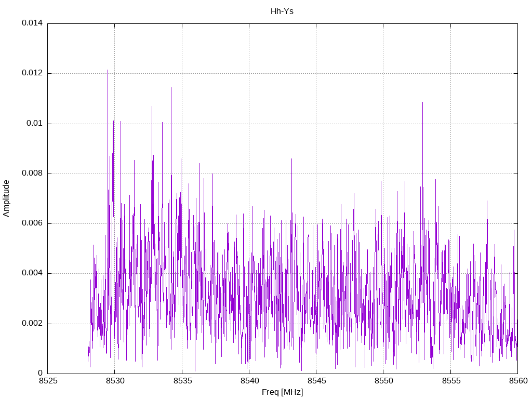This screenshot has width=532, height=399.
Task: Click the 8525 x-axis tick label
Action: point(47,381)
